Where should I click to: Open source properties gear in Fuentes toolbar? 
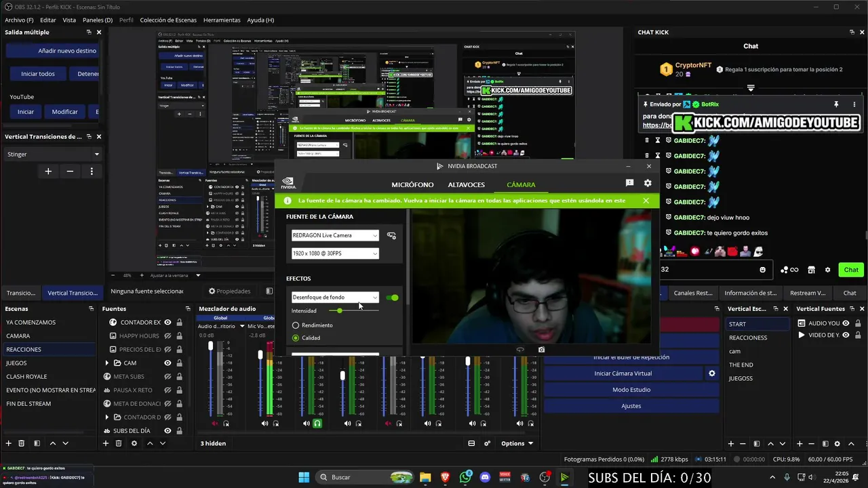pyautogui.click(x=134, y=443)
